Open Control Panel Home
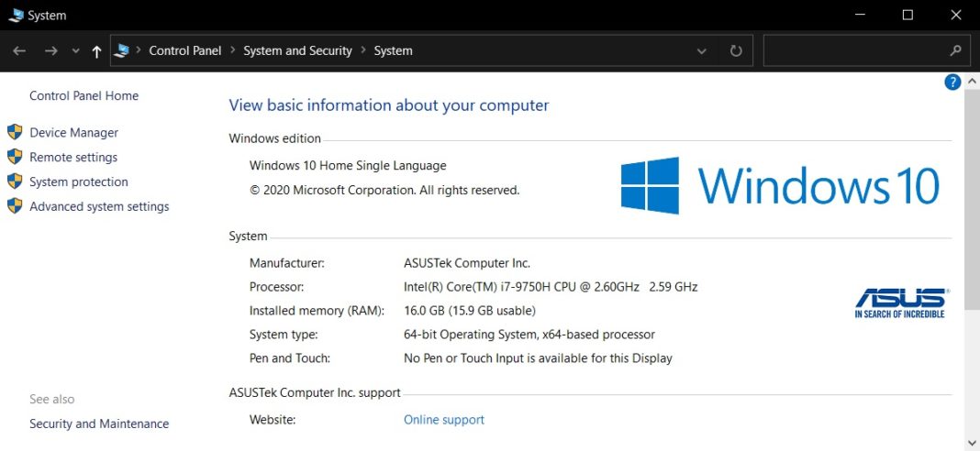980x451 pixels. 84,95
